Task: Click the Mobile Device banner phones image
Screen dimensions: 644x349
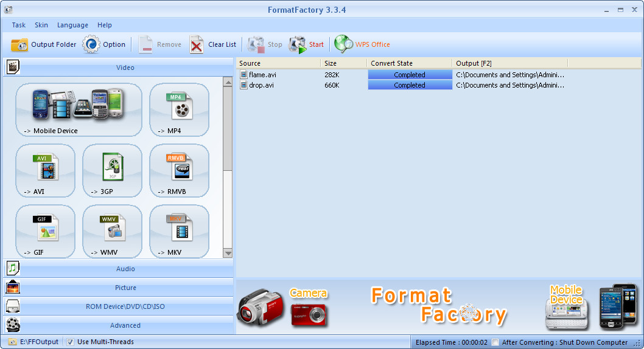Action: click(x=618, y=307)
